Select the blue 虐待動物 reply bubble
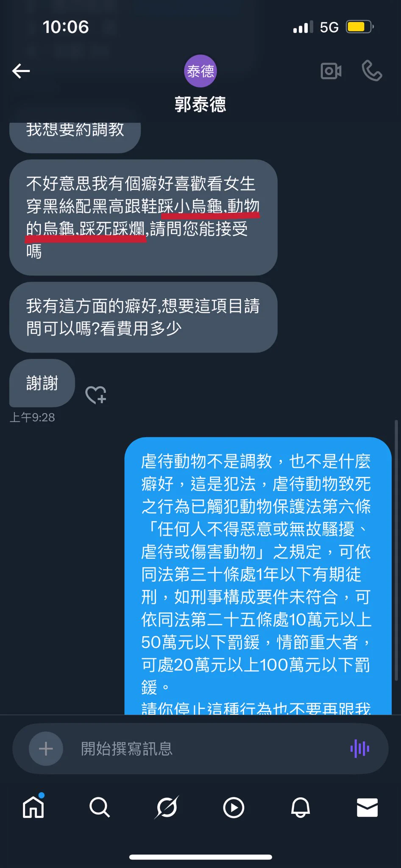 [x=258, y=576]
